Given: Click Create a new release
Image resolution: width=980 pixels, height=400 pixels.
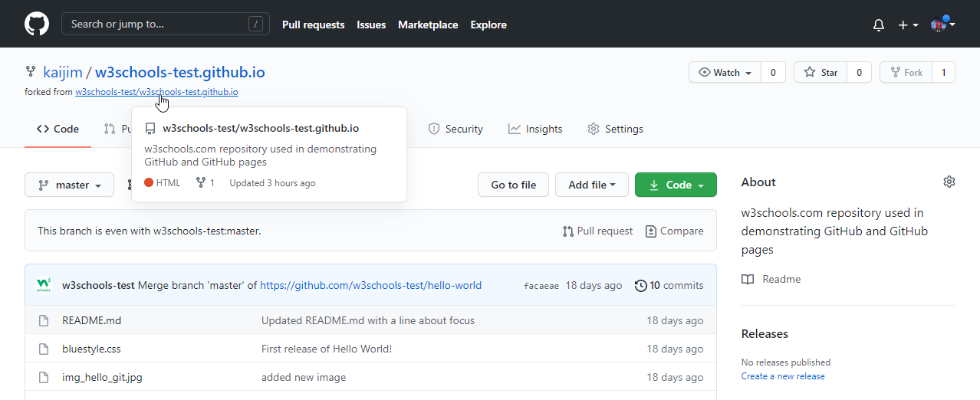Looking at the screenshot, I should click(783, 376).
